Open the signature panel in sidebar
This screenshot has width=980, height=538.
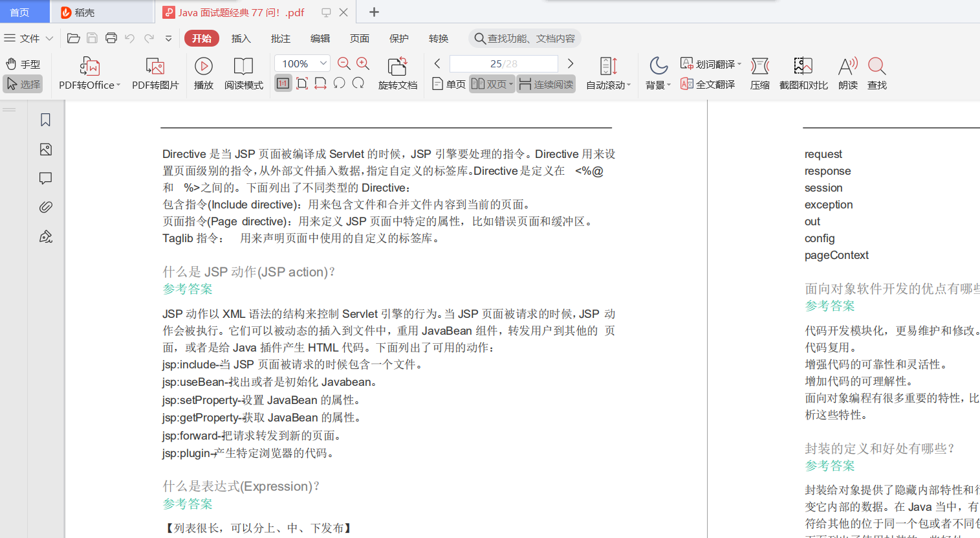point(45,236)
